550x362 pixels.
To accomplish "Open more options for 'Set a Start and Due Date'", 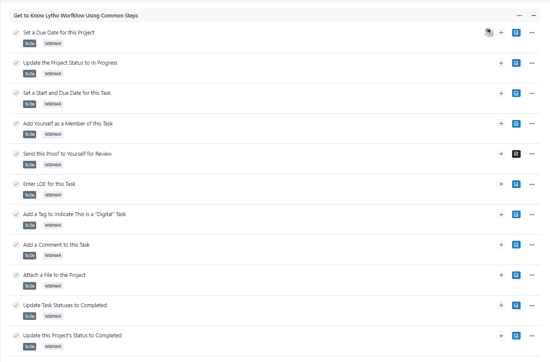I will (532, 93).
